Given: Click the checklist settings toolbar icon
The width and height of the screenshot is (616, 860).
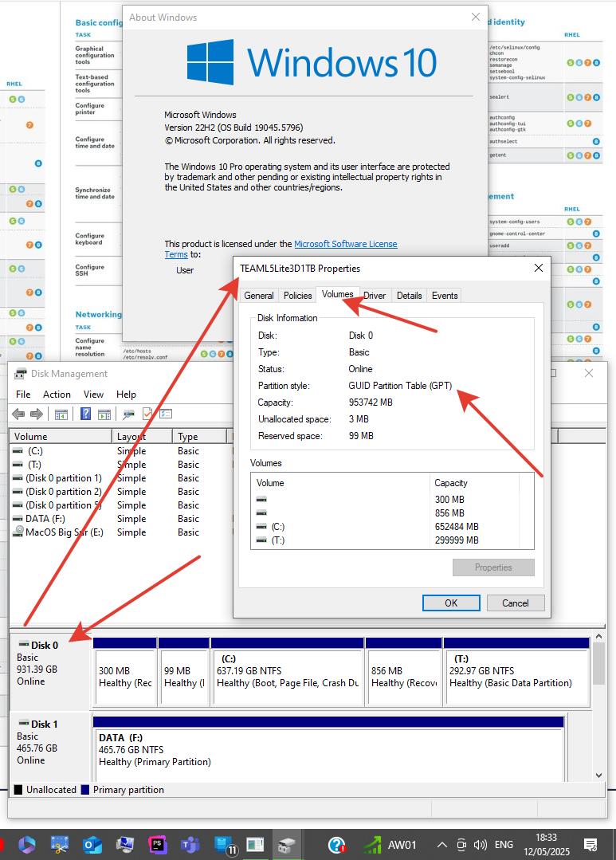Looking at the screenshot, I should 166,414.
